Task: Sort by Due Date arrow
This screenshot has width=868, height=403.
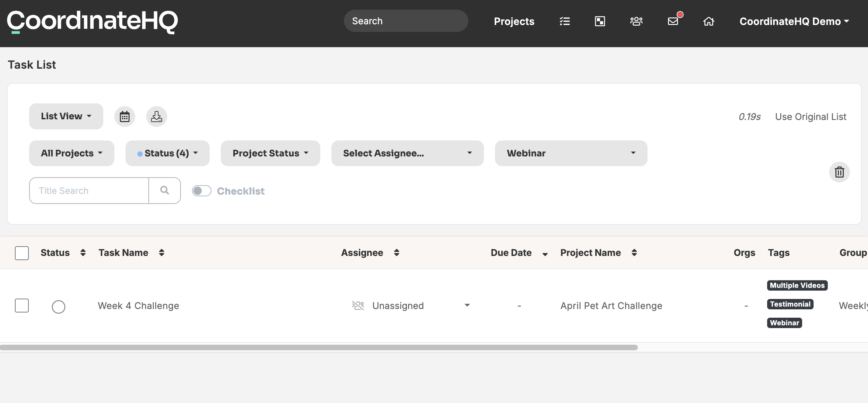Action: pos(545,254)
